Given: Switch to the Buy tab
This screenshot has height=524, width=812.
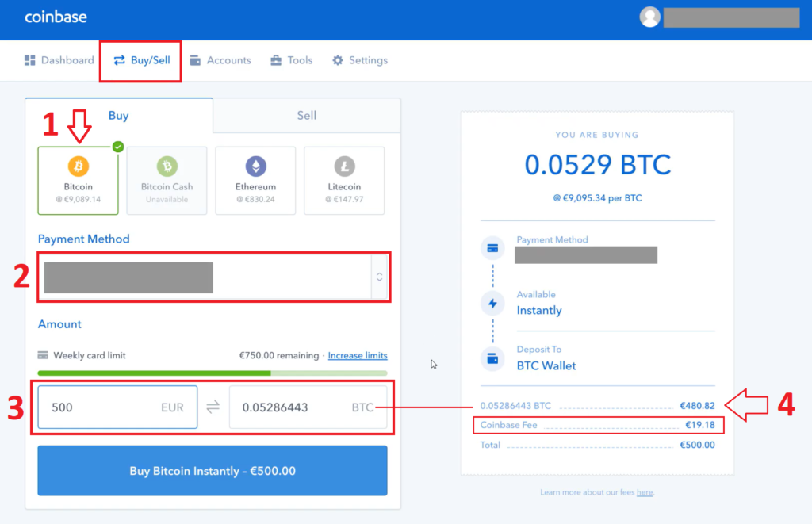Looking at the screenshot, I should point(119,116).
